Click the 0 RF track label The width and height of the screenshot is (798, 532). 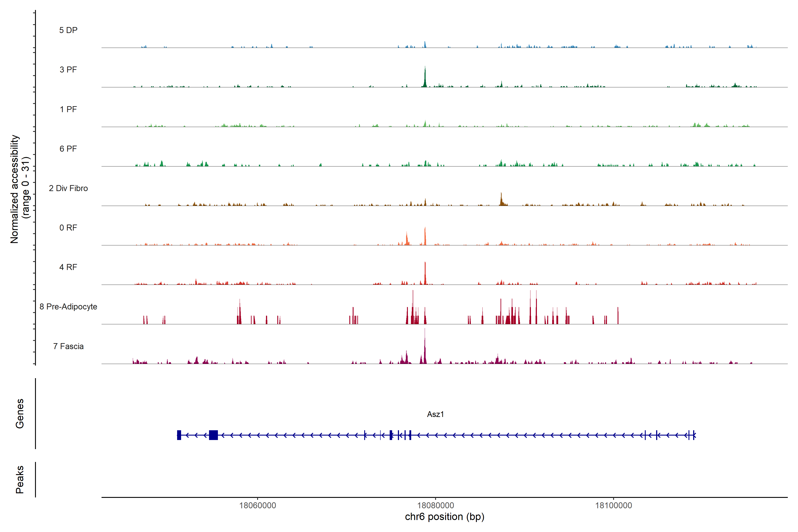coord(68,228)
